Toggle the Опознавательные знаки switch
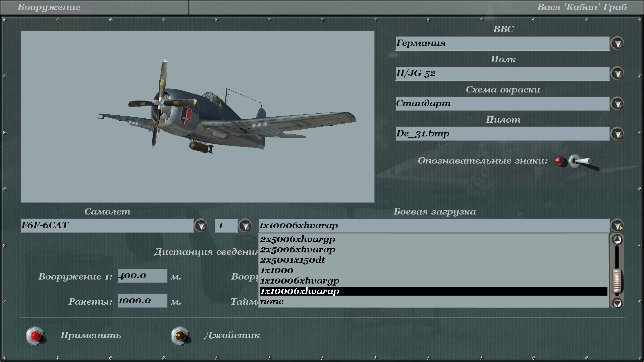Viewport: 644px width, 362px height. pyautogui.click(x=580, y=162)
